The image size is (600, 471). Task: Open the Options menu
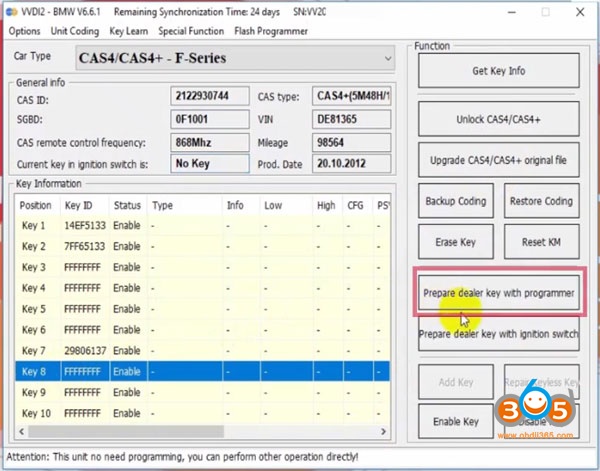tap(24, 31)
